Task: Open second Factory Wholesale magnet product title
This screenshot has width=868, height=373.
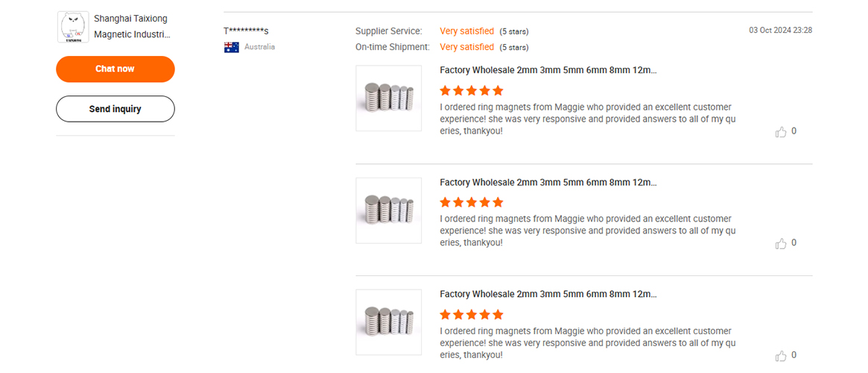Action: 548,182
